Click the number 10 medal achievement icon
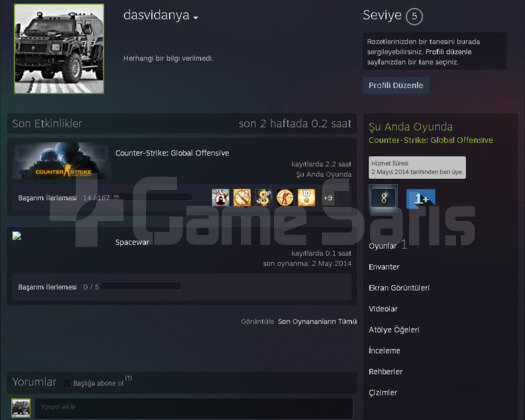Image resolution: width=525 pixels, height=420 pixels. [x=306, y=197]
